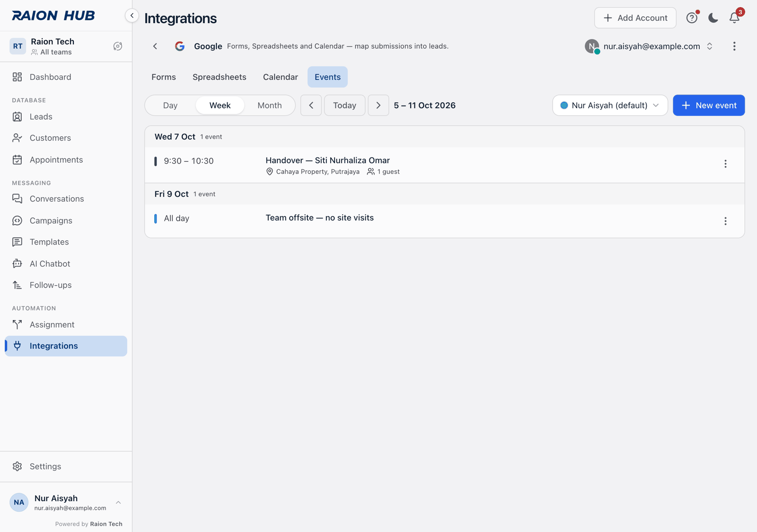Screen dimensions: 757x532
Task: Open Assignment in the sidebar
Action: (66, 325)
